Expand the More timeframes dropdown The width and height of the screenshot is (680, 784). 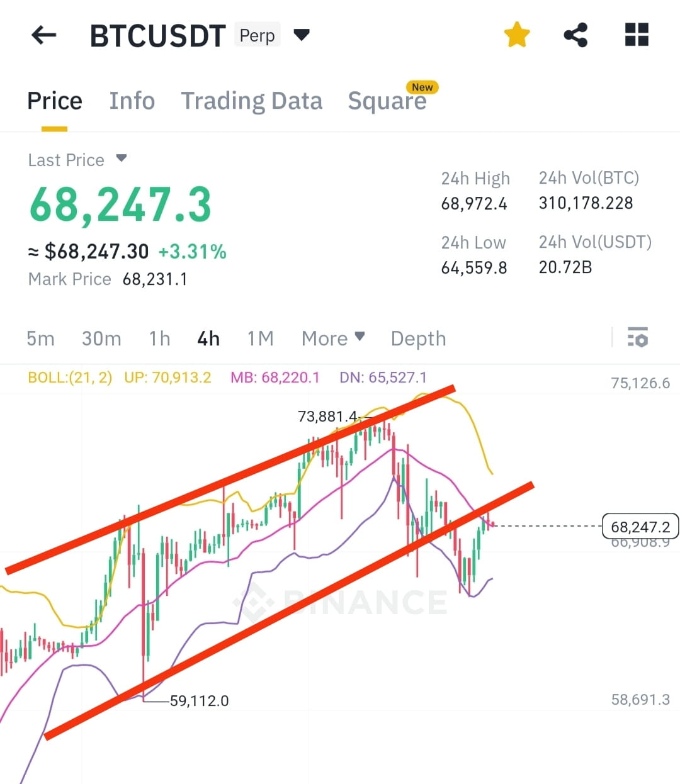click(x=332, y=338)
